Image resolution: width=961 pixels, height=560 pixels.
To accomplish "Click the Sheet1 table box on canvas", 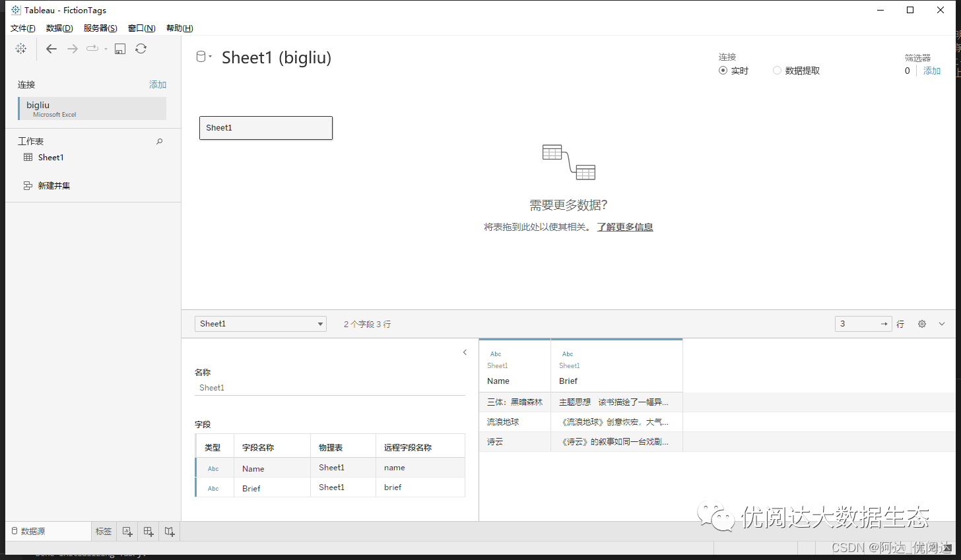I will [266, 128].
